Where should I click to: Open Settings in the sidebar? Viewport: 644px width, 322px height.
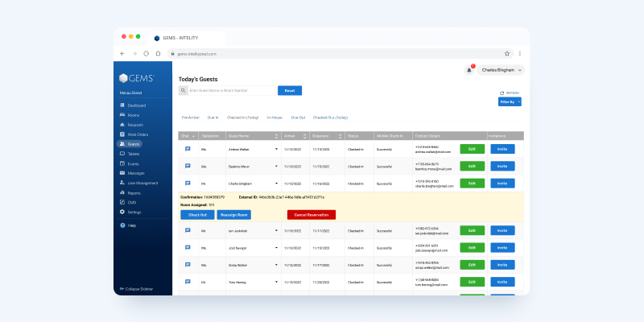pos(130,213)
